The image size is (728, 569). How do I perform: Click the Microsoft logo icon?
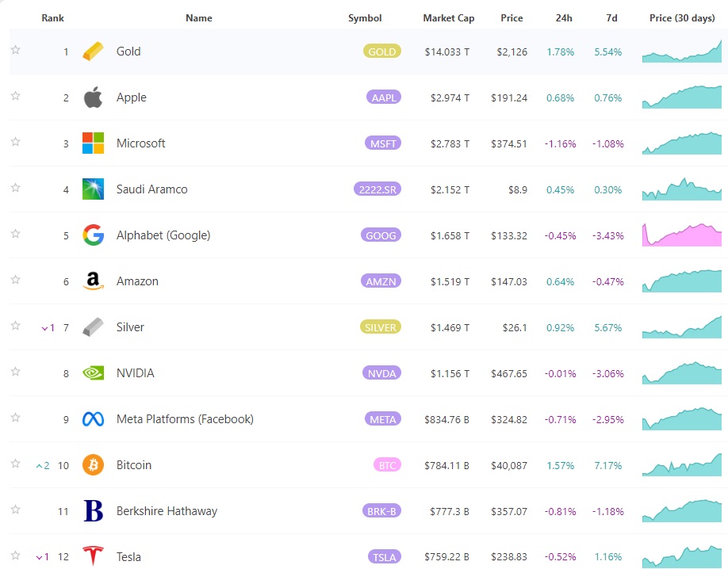point(94,143)
